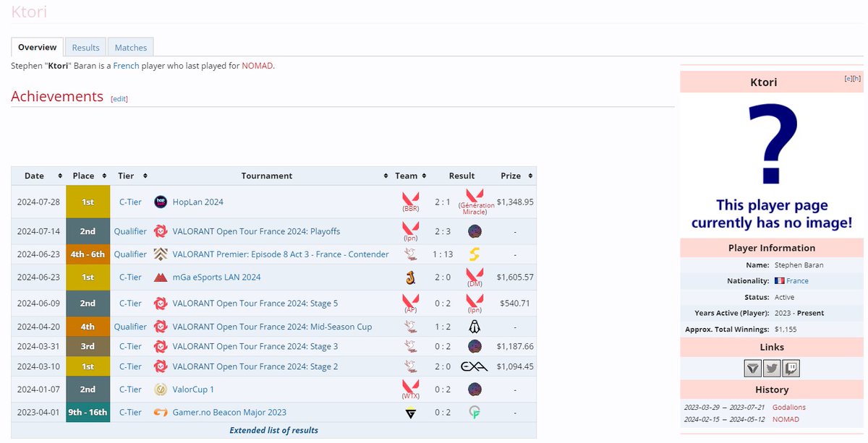868x443 pixels.
Task: Open the Extended list of results link
Action: click(273, 430)
